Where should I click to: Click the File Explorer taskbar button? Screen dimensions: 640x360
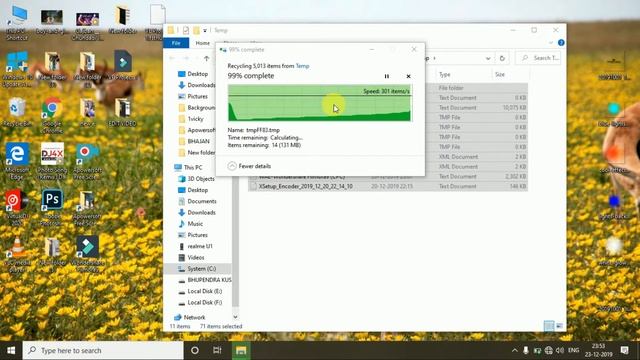point(241,351)
